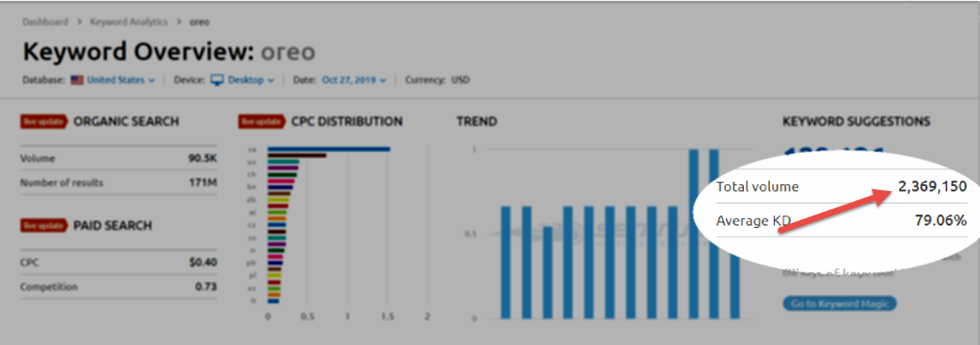Click the Trend section heading

pos(477,121)
